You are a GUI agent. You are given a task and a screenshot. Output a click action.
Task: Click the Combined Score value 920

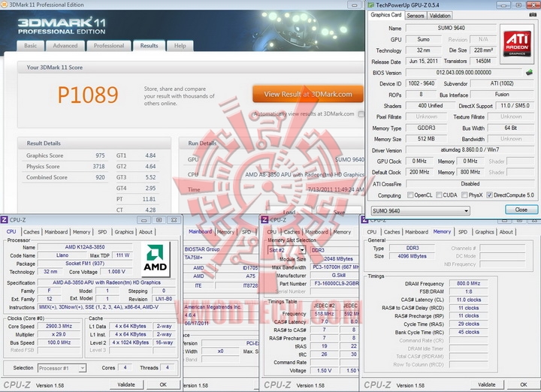pyautogui.click(x=100, y=177)
